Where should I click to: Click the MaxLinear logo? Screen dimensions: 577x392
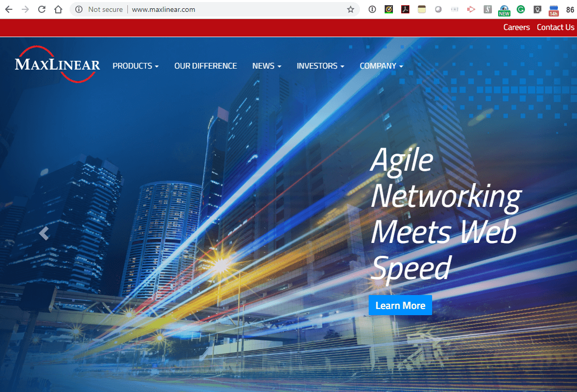pos(57,64)
